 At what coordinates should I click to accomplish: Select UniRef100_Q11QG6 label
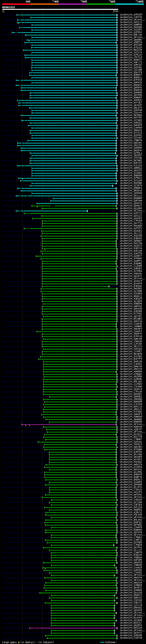pyautogui.click(x=131, y=208)
